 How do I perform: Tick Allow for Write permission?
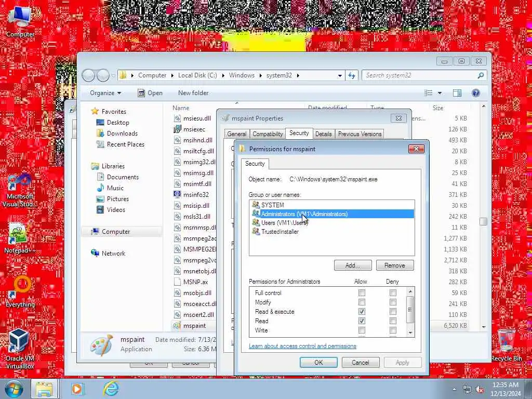(x=362, y=330)
